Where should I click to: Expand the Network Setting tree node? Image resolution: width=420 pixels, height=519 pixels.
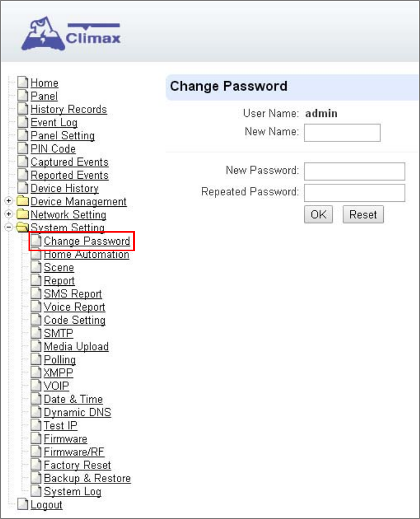tap(9, 214)
